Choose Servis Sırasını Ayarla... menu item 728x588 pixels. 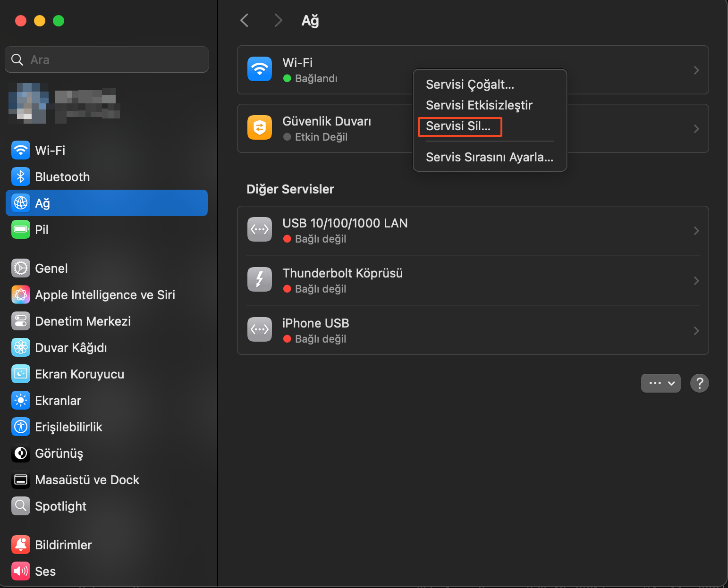coord(490,157)
